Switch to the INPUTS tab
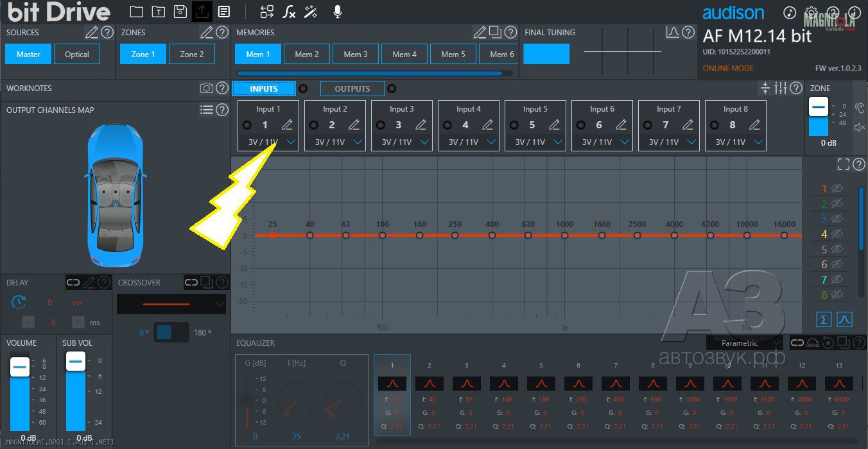 [x=264, y=89]
